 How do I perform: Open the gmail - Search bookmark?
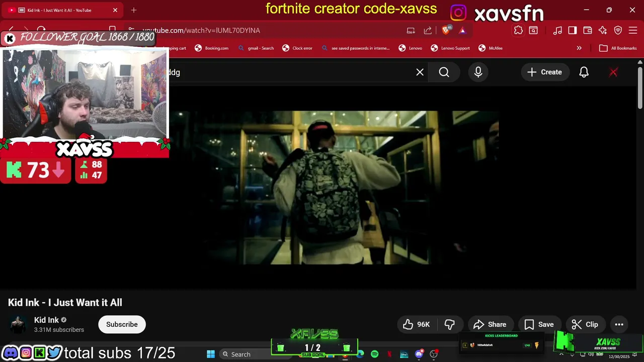[256, 48]
